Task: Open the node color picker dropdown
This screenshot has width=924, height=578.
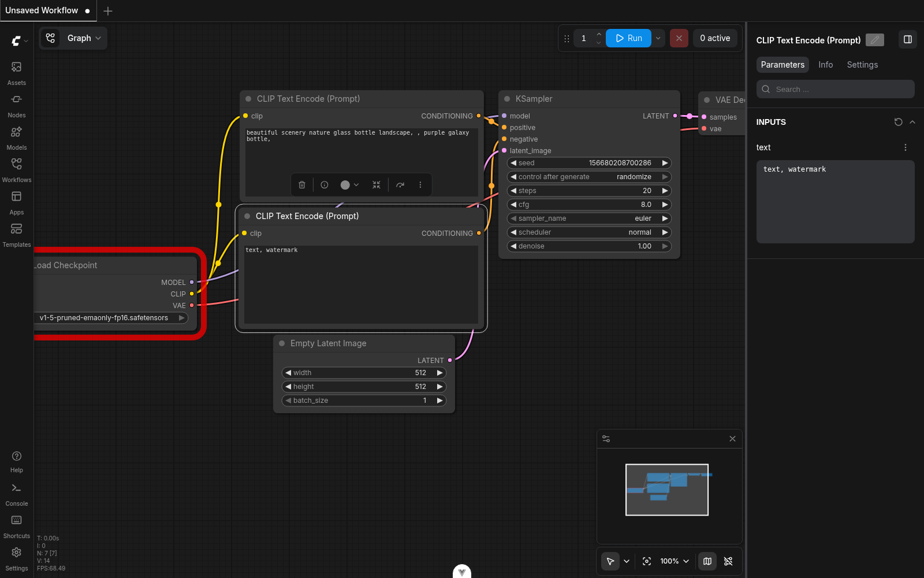Action: point(350,185)
